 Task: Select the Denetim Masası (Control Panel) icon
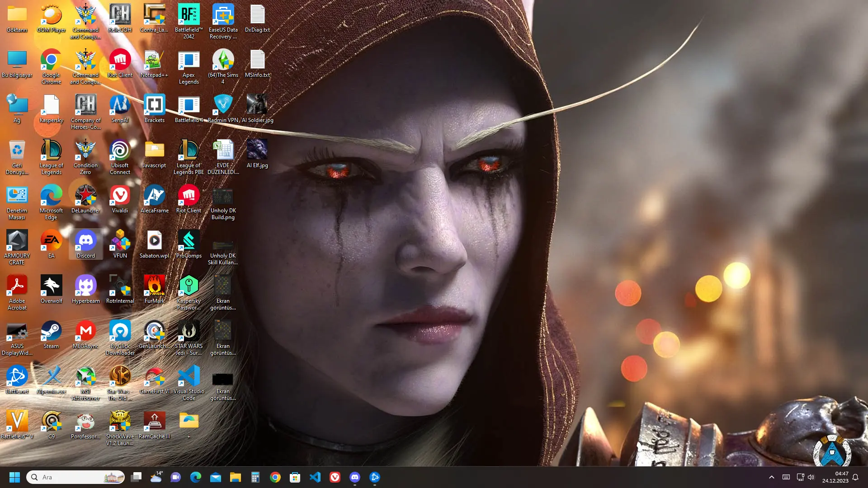[x=17, y=202]
